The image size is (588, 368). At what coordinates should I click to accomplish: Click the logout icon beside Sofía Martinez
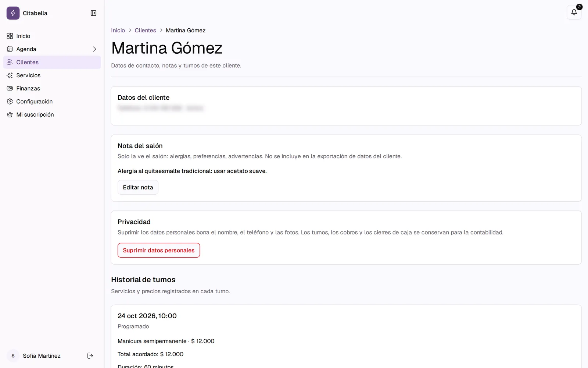point(90,355)
